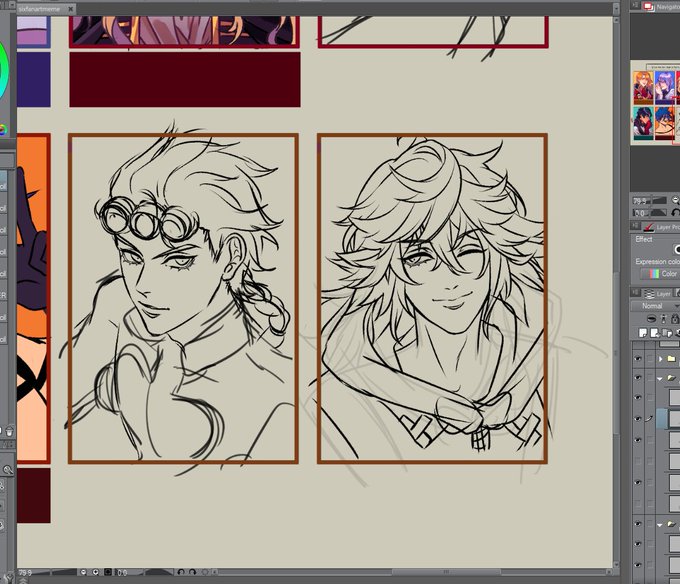Expand the collapsed layer folder triangle
Viewport: 680px width, 584px height.
click(x=660, y=359)
